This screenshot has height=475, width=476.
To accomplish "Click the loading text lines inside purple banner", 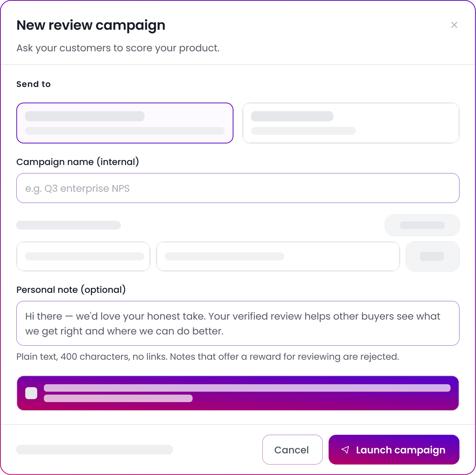I will [247, 393].
